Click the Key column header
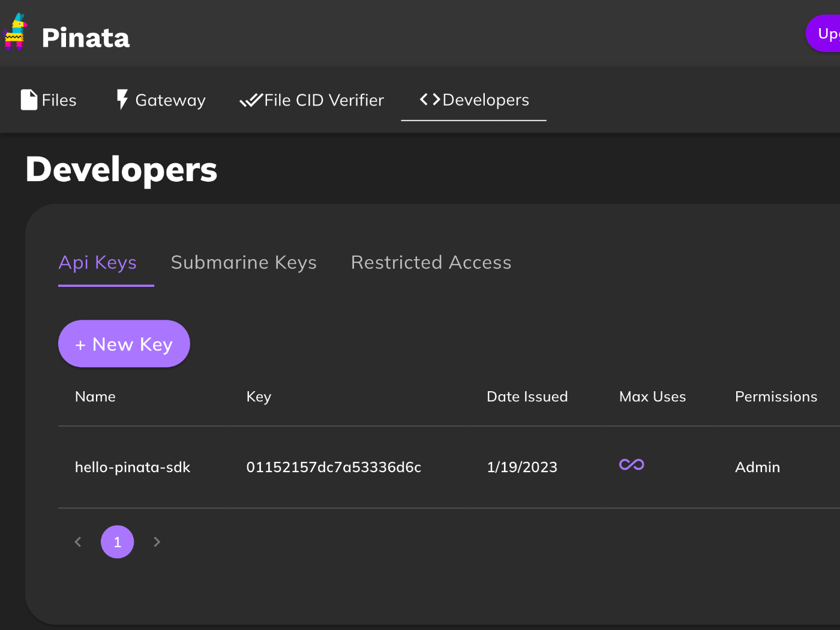 click(x=259, y=397)
